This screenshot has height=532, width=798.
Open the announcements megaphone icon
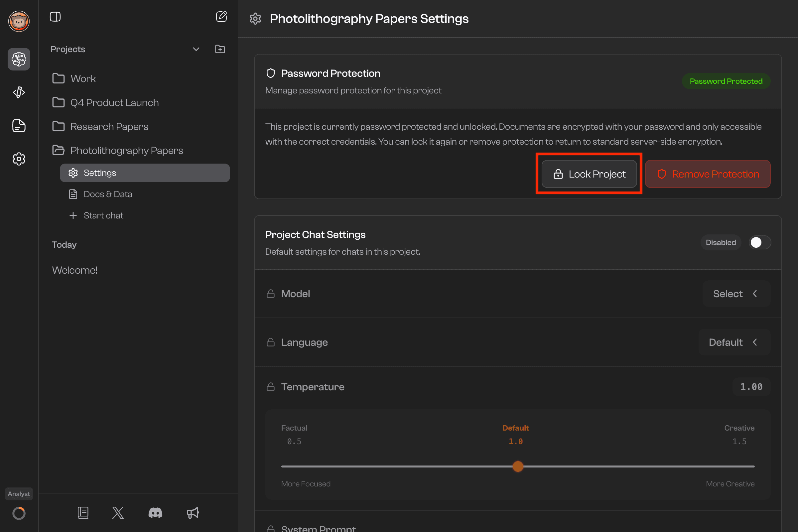coord(193,513)
